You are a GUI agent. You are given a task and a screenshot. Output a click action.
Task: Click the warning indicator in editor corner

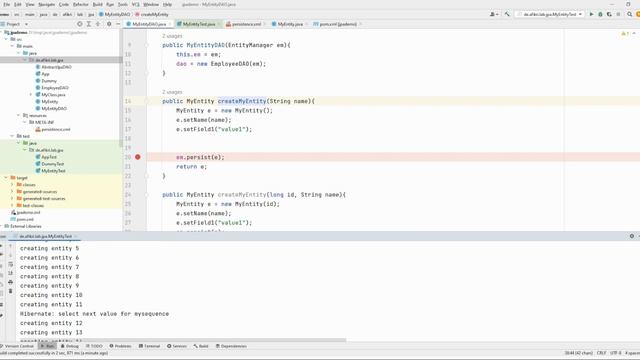click(x=625, y=33)
